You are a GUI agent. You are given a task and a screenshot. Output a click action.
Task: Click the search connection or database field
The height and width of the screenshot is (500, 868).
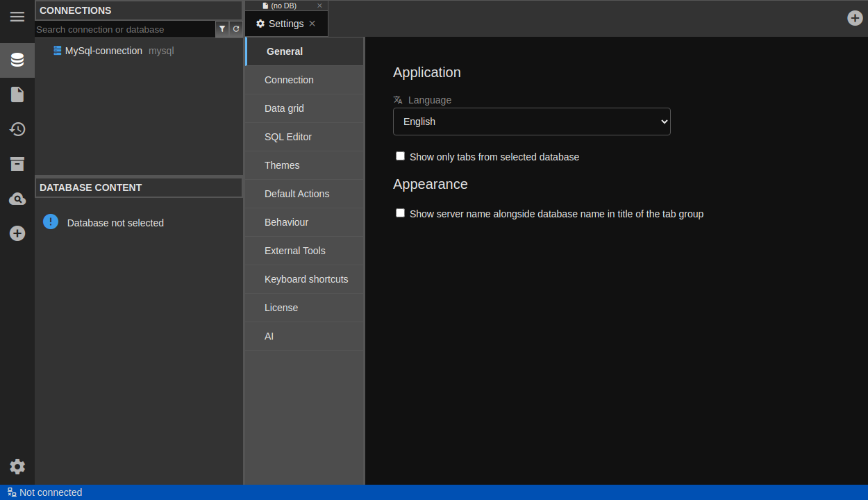pyautogui.click(x=125, y=29)
